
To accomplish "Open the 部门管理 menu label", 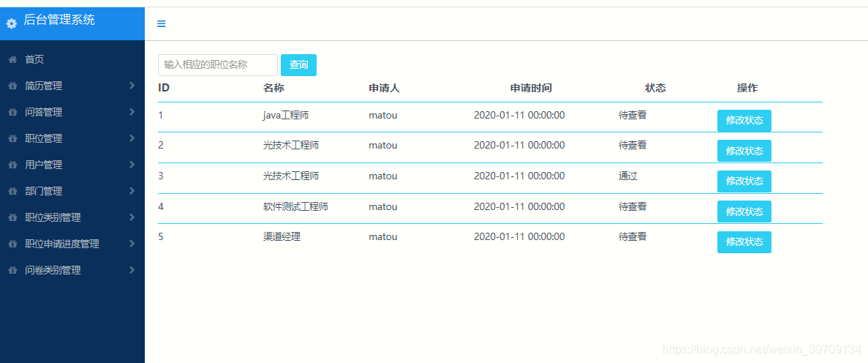I will (43, 191).
